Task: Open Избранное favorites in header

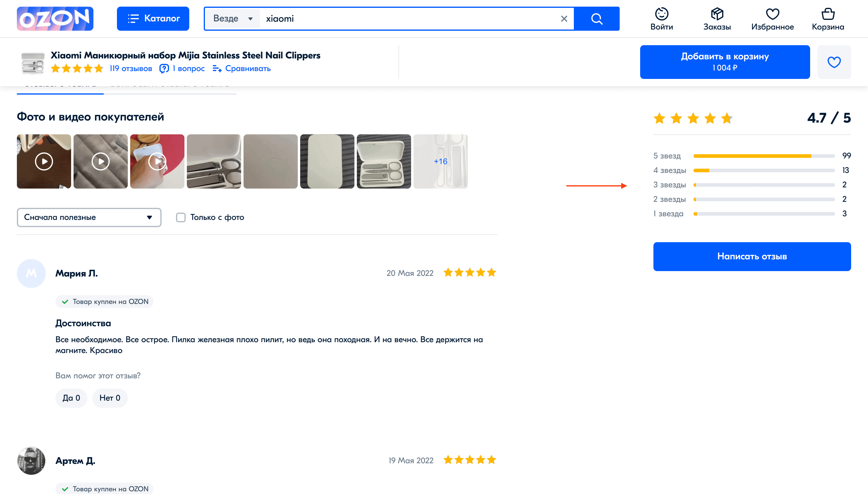Action: click(772, 19)
